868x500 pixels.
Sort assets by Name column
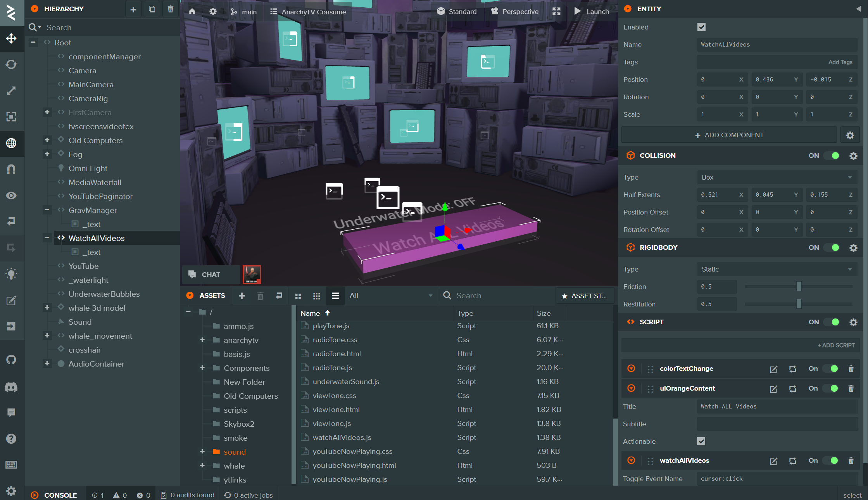(310, 313)
